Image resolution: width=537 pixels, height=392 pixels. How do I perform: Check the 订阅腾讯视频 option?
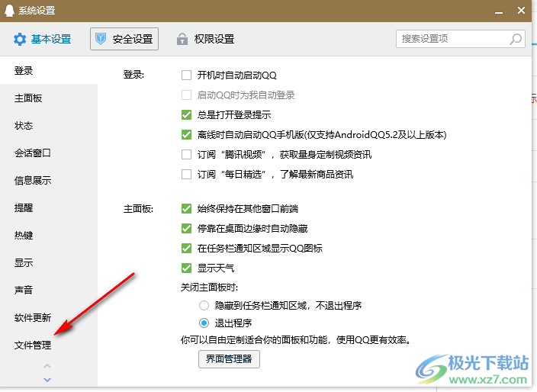[186, 154]
